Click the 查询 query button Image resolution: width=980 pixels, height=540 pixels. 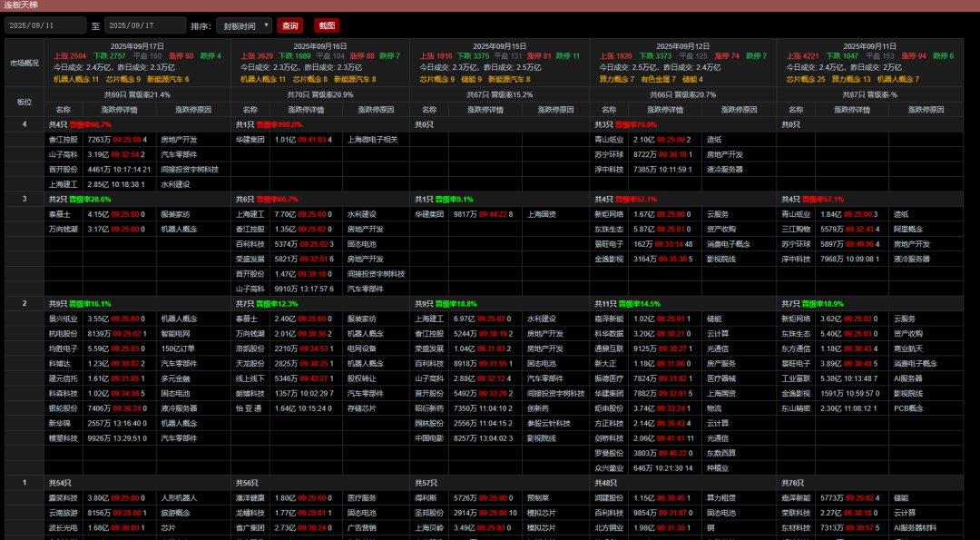[289, 25]
